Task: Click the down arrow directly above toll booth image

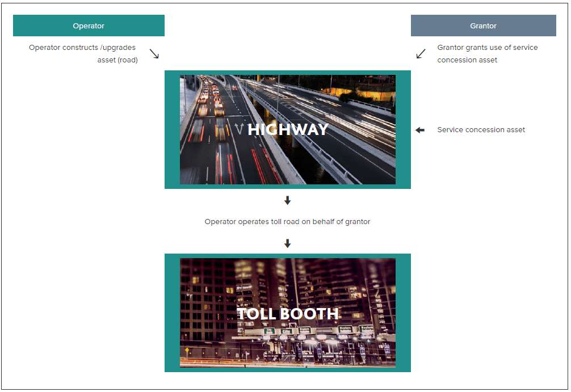Action: (x=287, y=243)
